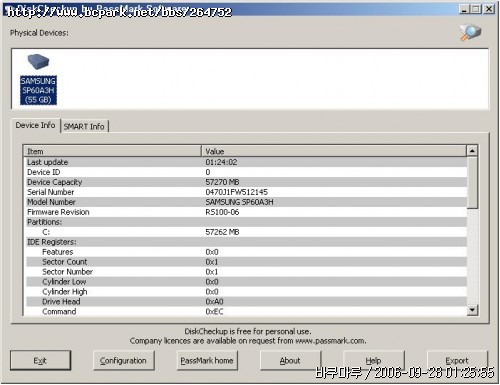Select the Sector Count row
The width and height of the screenshot is (500, 385).
(246, 262)
